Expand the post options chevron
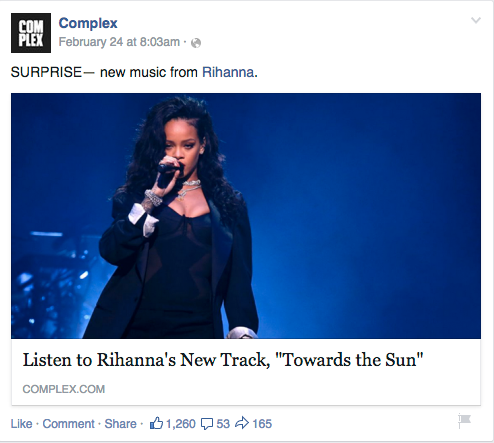This screenshot has height=443, width=494. click(x=476, y=21)
